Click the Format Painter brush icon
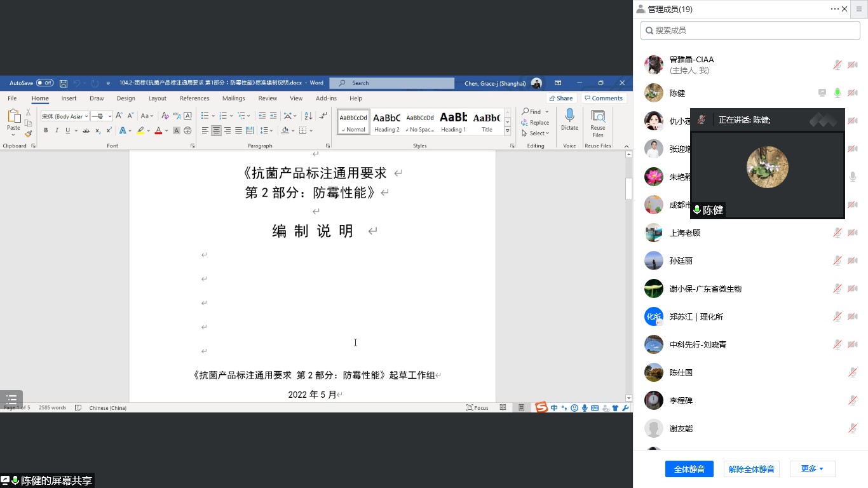Viewport: 868px width, 488px height. (x=28, y=134)
